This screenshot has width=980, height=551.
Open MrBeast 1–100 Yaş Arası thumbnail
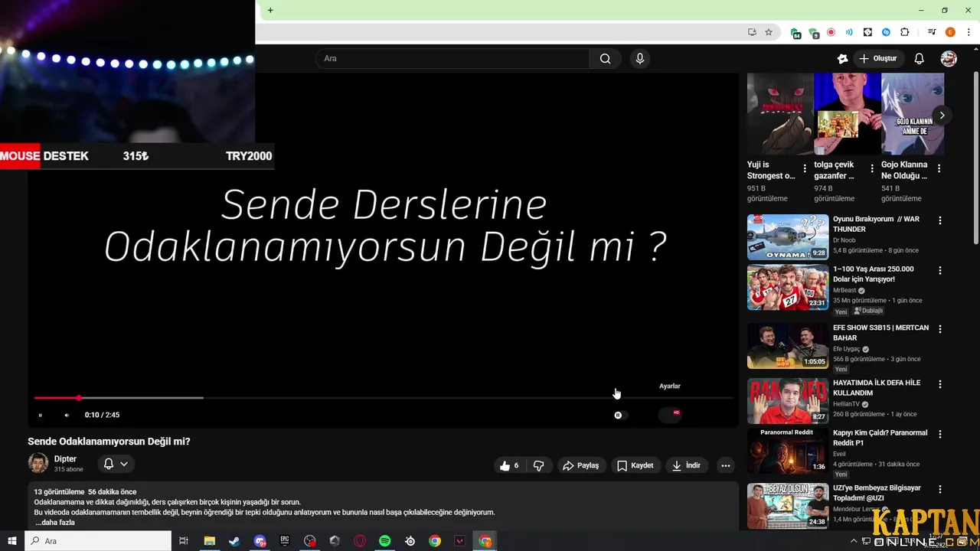click(x=788, y=287)
